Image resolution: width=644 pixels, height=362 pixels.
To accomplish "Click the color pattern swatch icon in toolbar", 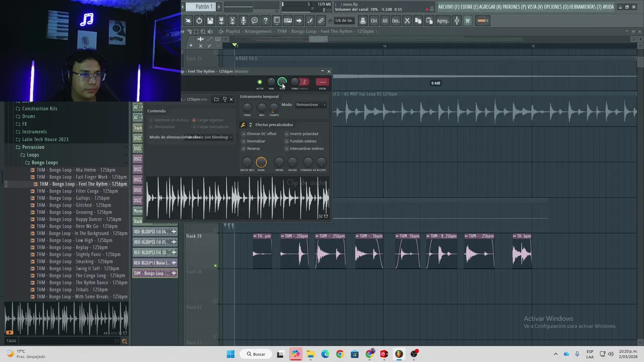I will tap(482, 21).
